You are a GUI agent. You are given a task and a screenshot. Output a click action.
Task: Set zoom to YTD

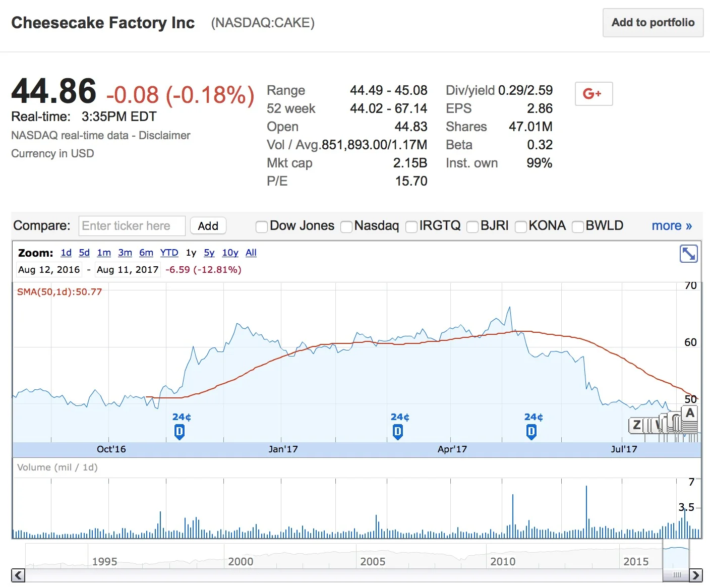pos(169,253)
